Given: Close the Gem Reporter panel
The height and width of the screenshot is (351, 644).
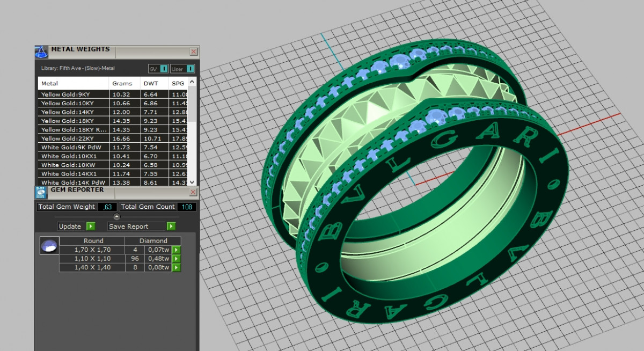Looking at the screenshot, I should pyautogui.click(x=193, y=192).
